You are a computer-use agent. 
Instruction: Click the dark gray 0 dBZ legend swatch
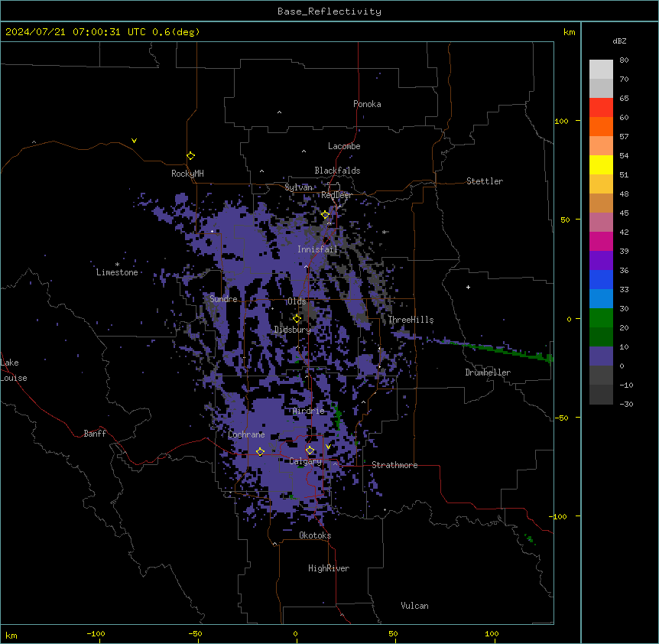601,376
